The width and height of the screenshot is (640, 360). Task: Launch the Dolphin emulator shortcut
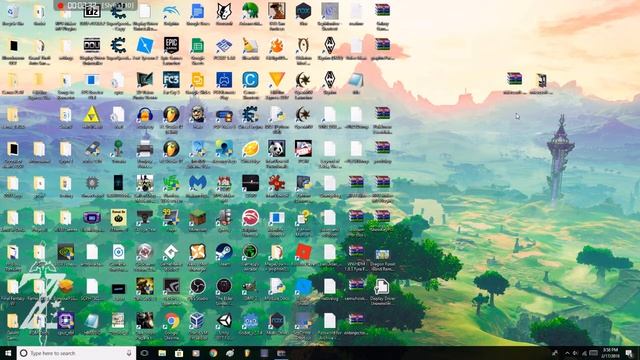coord(171,12)
